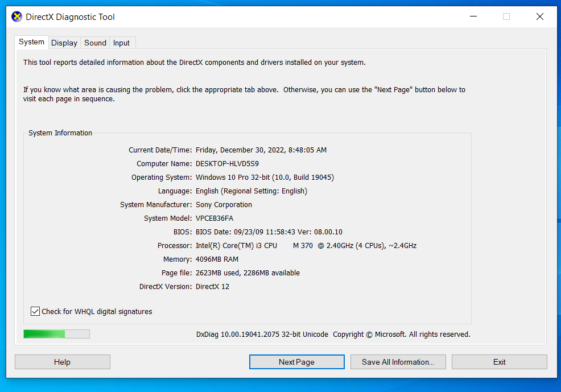This screenshot has width=561, height=392.
Task: Select the Intel Core i3 processor text
Action: click(306, 246)
